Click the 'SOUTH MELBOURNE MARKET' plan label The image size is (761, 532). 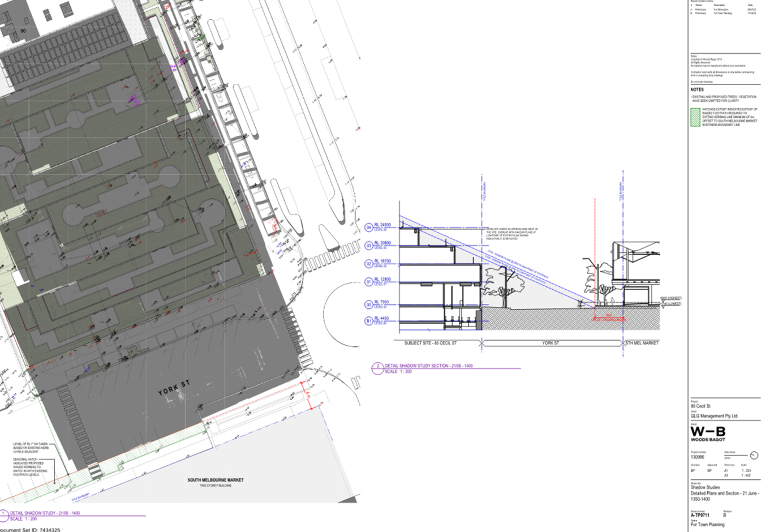point(216,480)
